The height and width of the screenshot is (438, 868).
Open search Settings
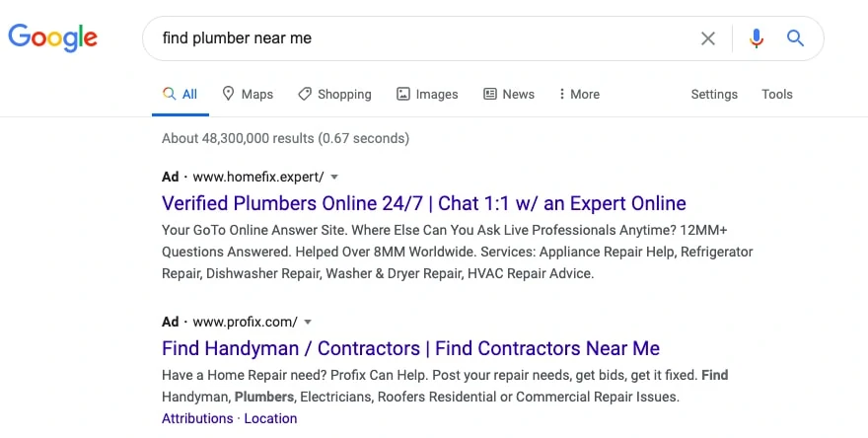click(x=714, y=94)
